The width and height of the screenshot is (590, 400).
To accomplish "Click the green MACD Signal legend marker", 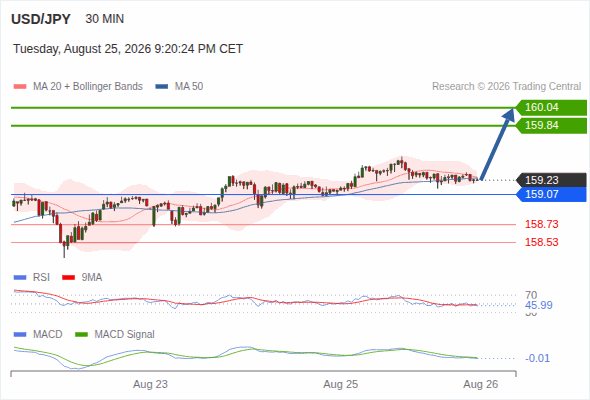I will (x=81, y=335).
